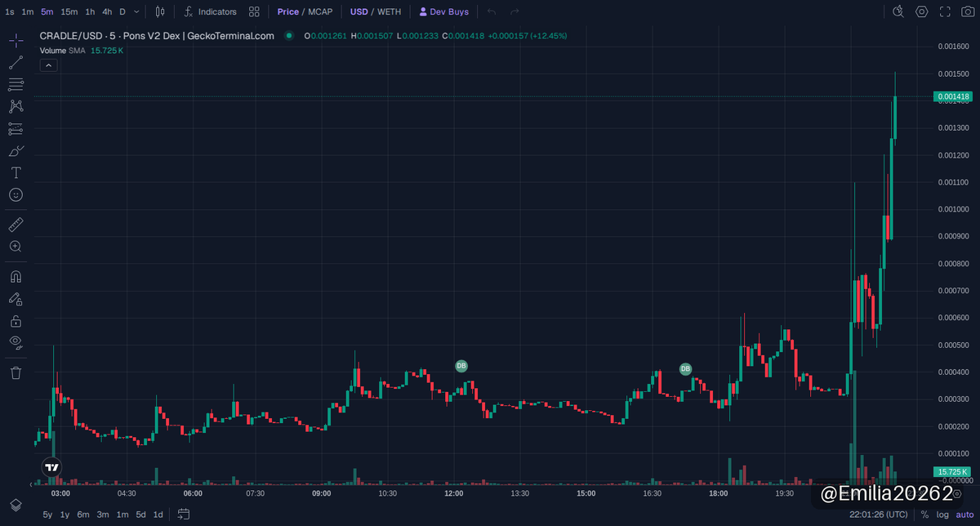Open the Fibonacci retracement tools

pyautogui.click(x=16, y=84)
